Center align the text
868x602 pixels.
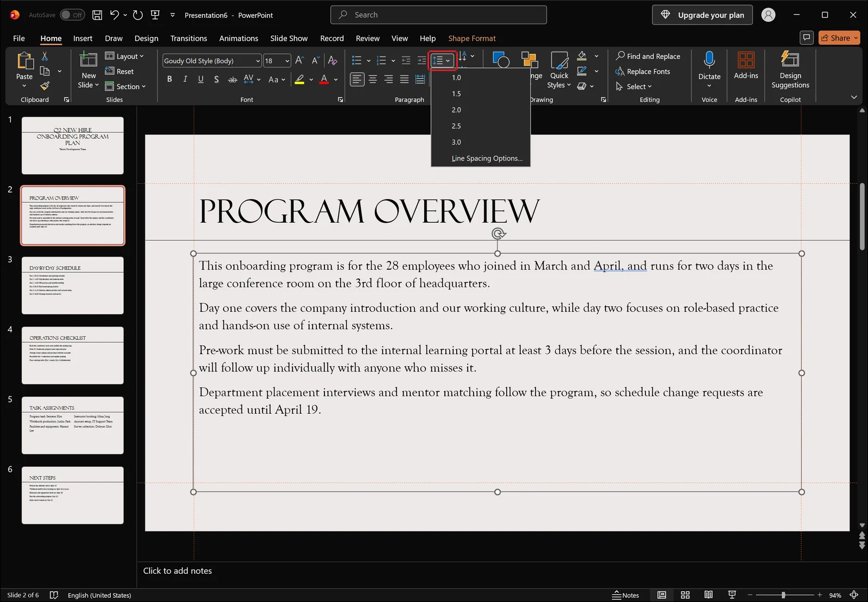tap(373, 79)
